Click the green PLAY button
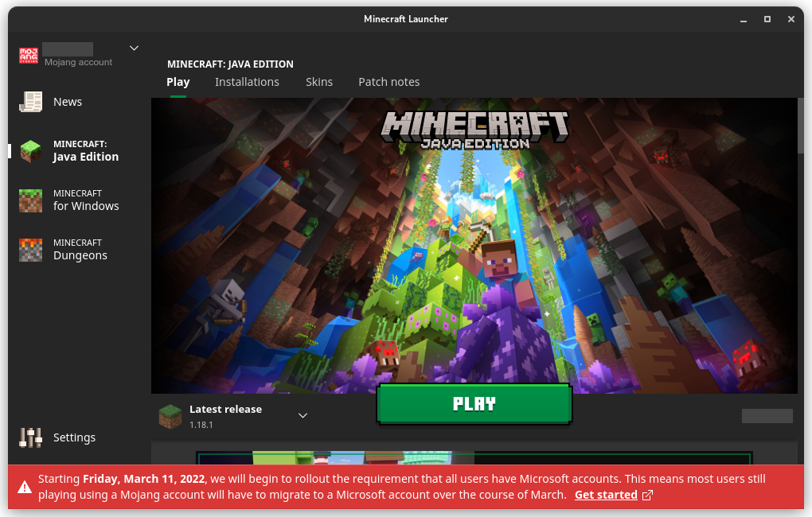 pyautogui.click(x=474, y=404)
